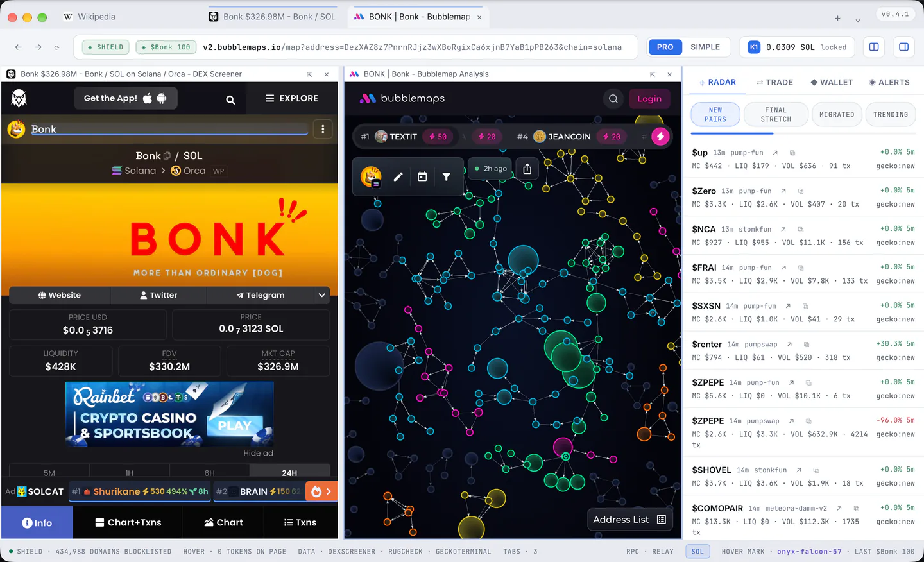
Task: Pop out the Bubblemap Analysis pane
Action: pos(653,74)
